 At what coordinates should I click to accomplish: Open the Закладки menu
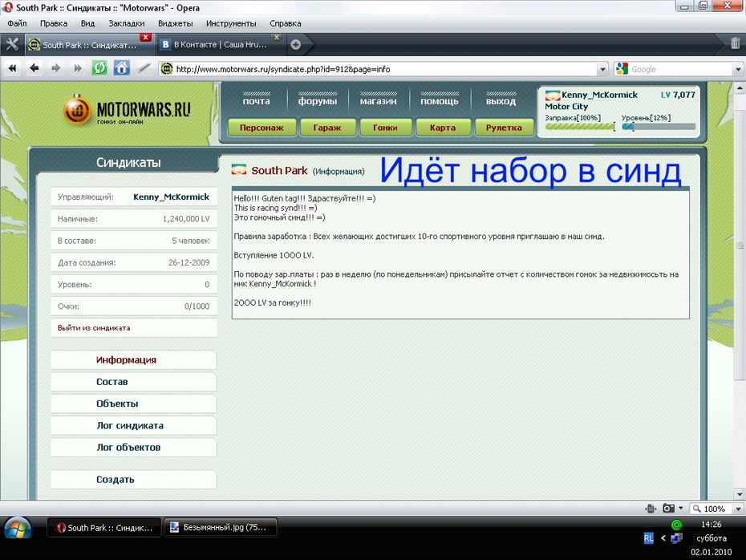126,23
